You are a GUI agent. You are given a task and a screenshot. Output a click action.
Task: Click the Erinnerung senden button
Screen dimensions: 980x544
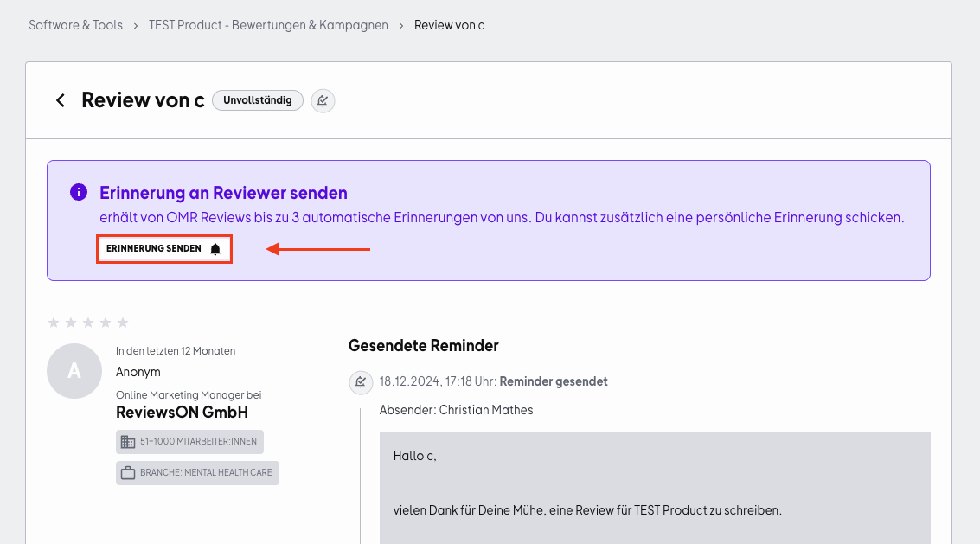[x=164, y=249]
